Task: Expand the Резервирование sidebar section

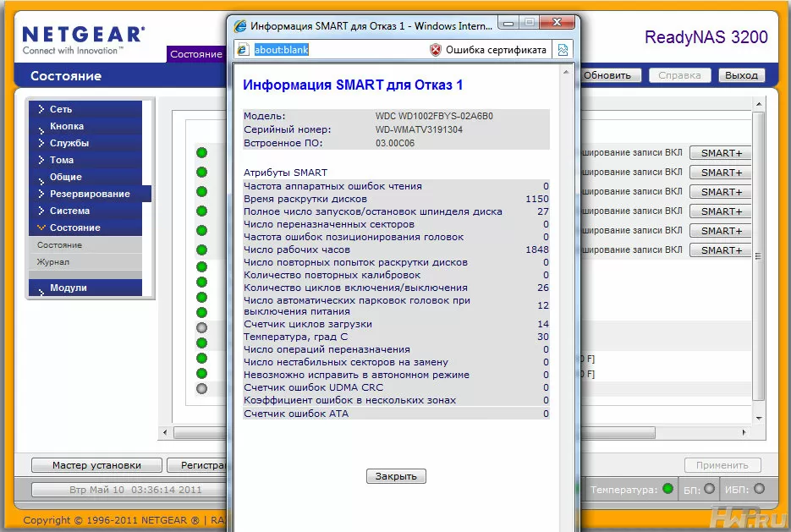Action: click(x=90, y=194)
